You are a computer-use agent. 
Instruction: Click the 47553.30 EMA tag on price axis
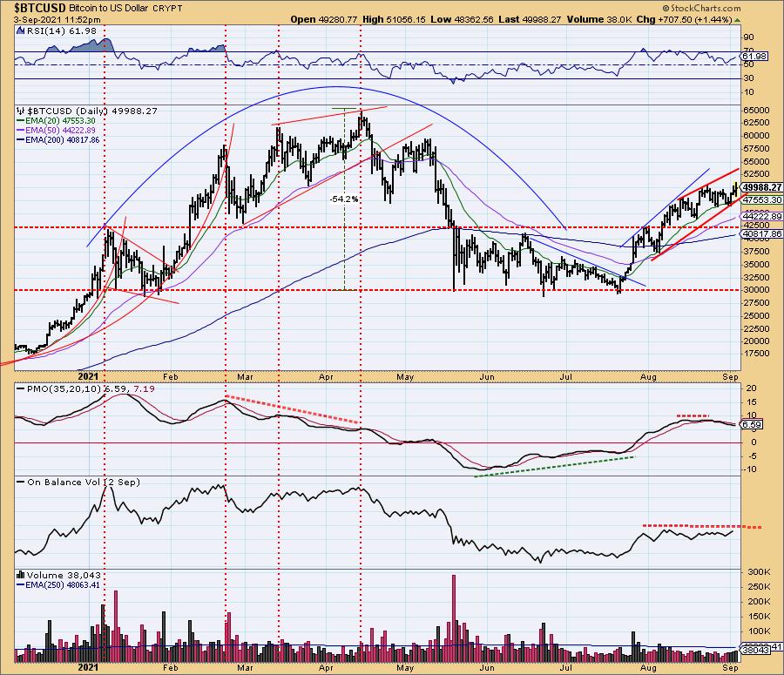click(x=762, y=199)
